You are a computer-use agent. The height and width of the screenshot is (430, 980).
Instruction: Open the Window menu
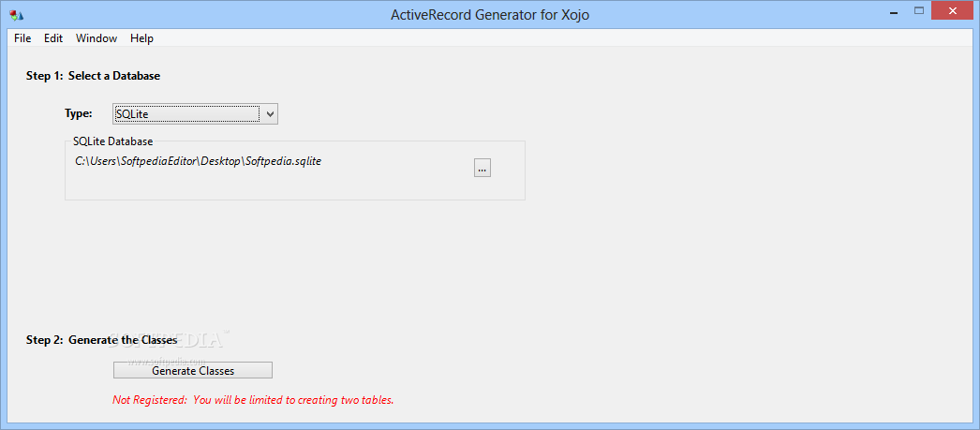(97, 38)
